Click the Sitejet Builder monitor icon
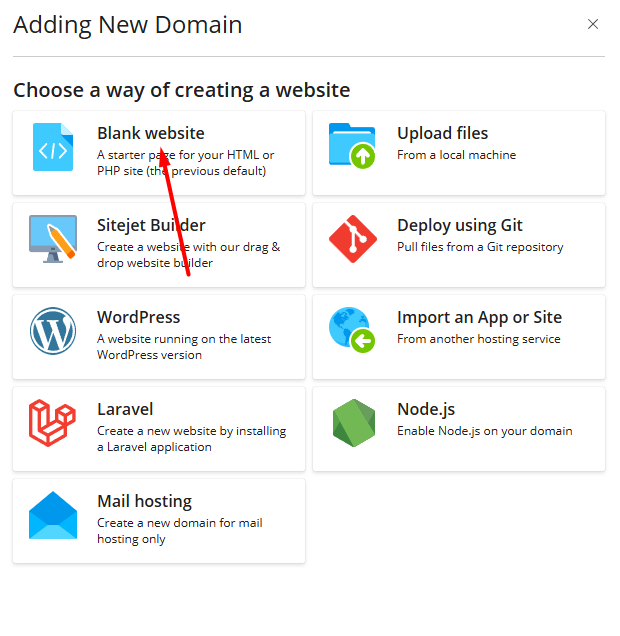The image size is (620, 636). click(53, 239)
